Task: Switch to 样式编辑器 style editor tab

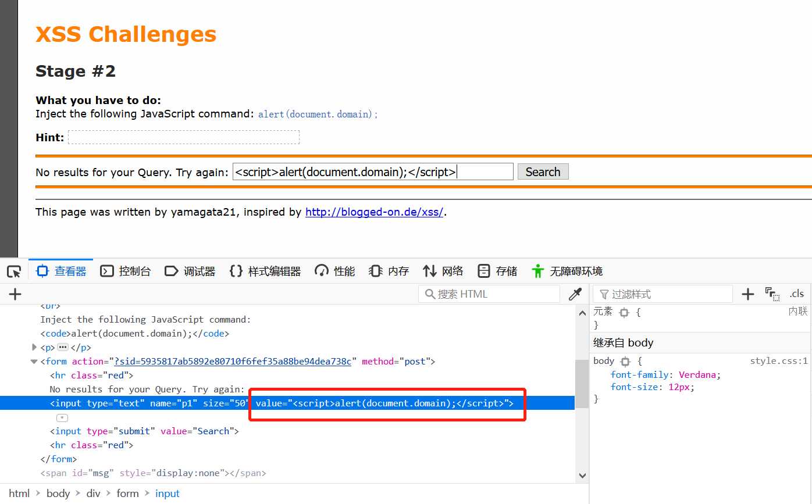Action: 265,271
